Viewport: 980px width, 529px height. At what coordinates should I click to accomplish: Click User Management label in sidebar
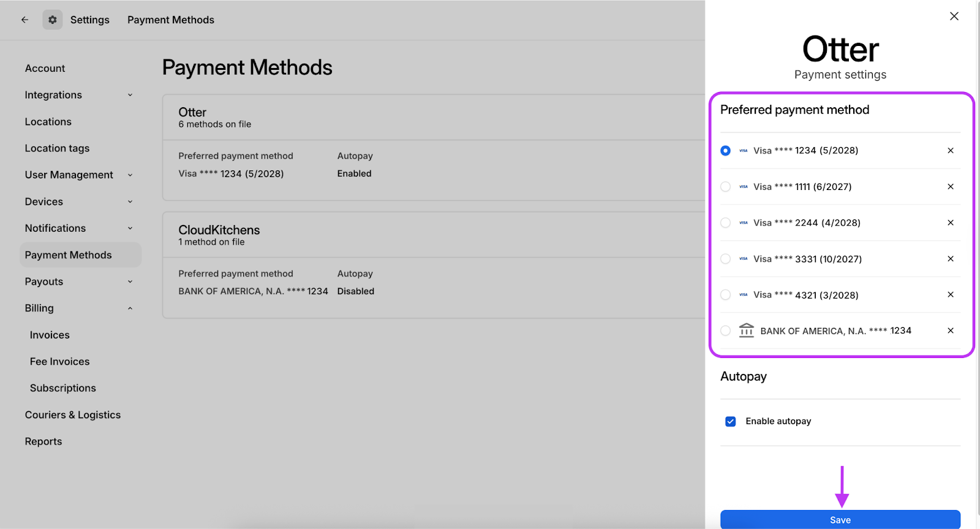(69, 175)
